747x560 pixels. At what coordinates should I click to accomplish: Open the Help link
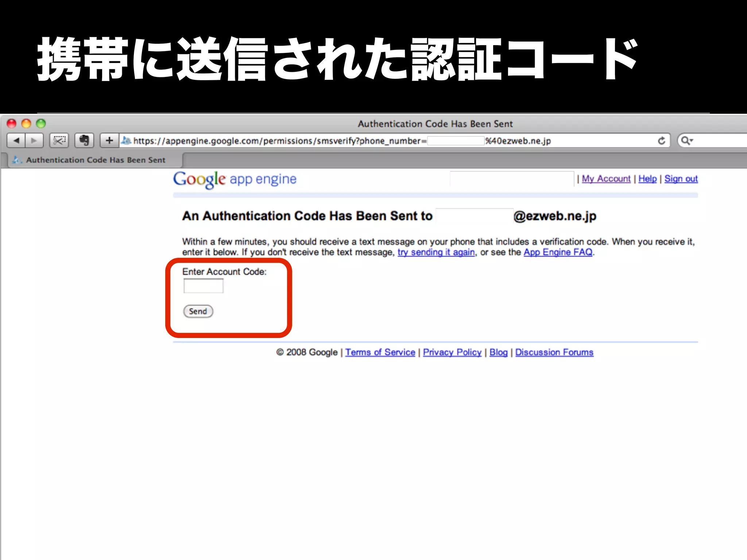[647, 179]
